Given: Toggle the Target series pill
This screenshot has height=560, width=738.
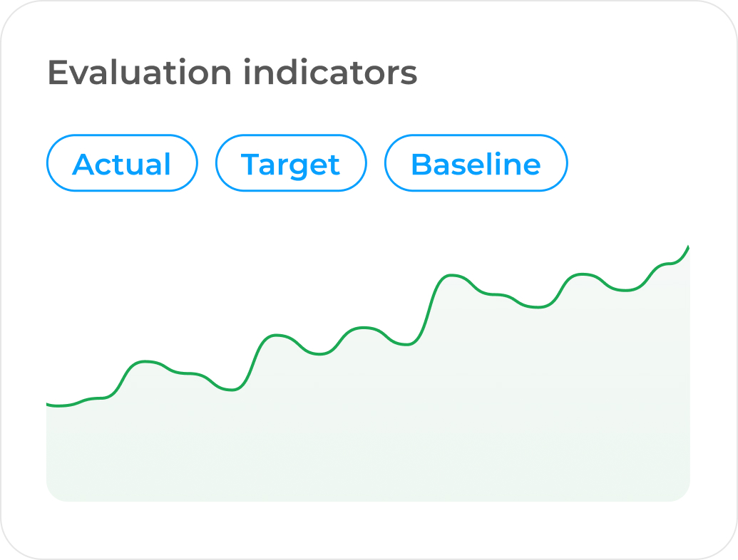Looking at the screenshot, I should pos(291,163).
